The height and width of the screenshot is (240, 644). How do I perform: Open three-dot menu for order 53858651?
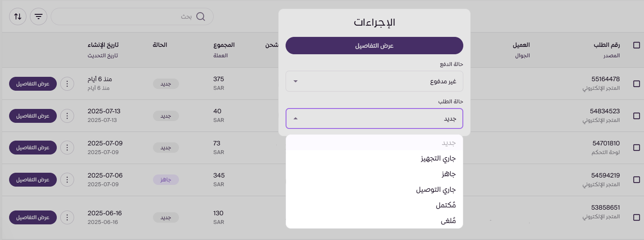pyautogui.click(x=67, y=217)
